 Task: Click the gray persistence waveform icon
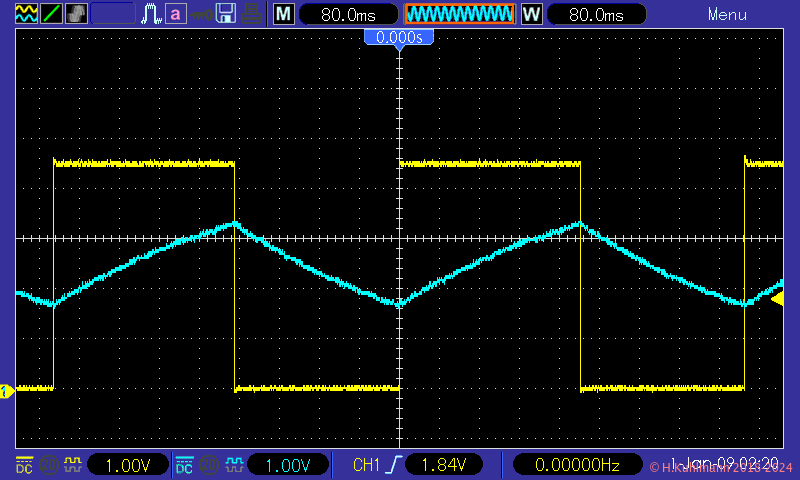(x=76, y=14)
